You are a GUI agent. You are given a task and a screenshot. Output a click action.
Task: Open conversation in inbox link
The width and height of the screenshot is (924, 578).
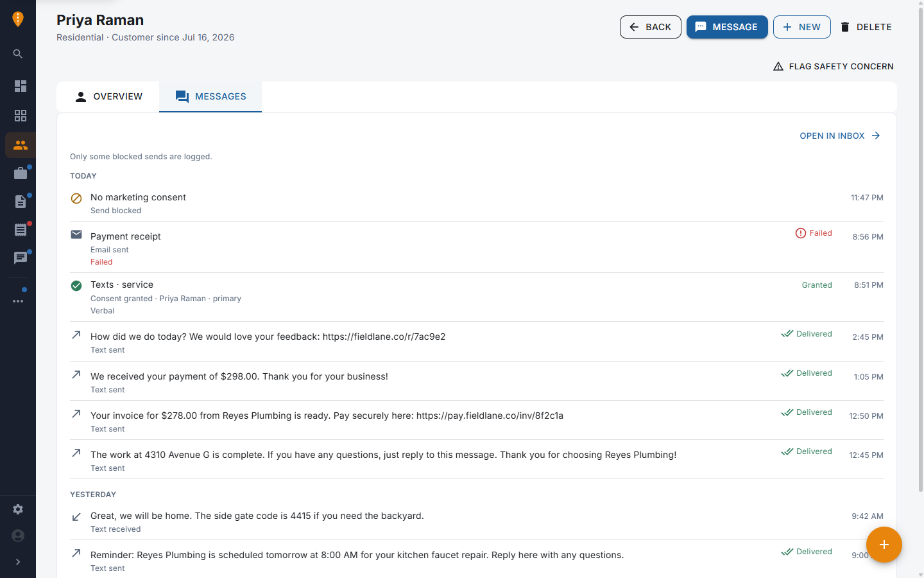(840, 136)
